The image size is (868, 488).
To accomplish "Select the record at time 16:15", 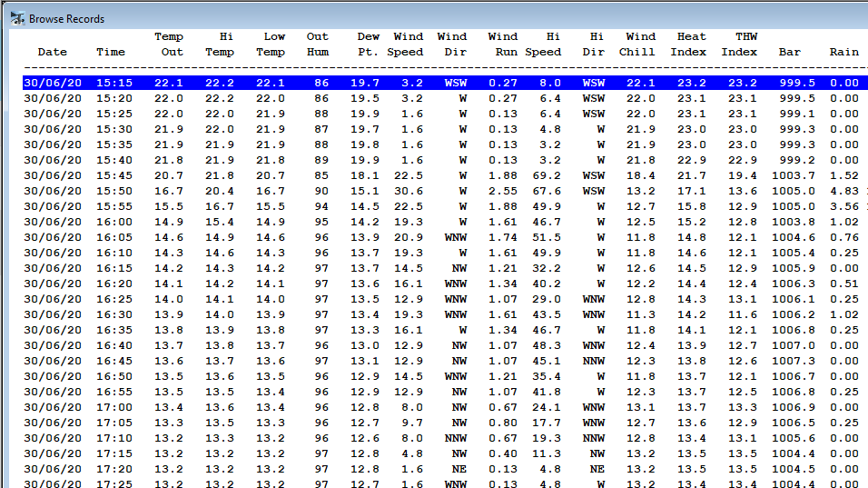I will click(445, 269).
